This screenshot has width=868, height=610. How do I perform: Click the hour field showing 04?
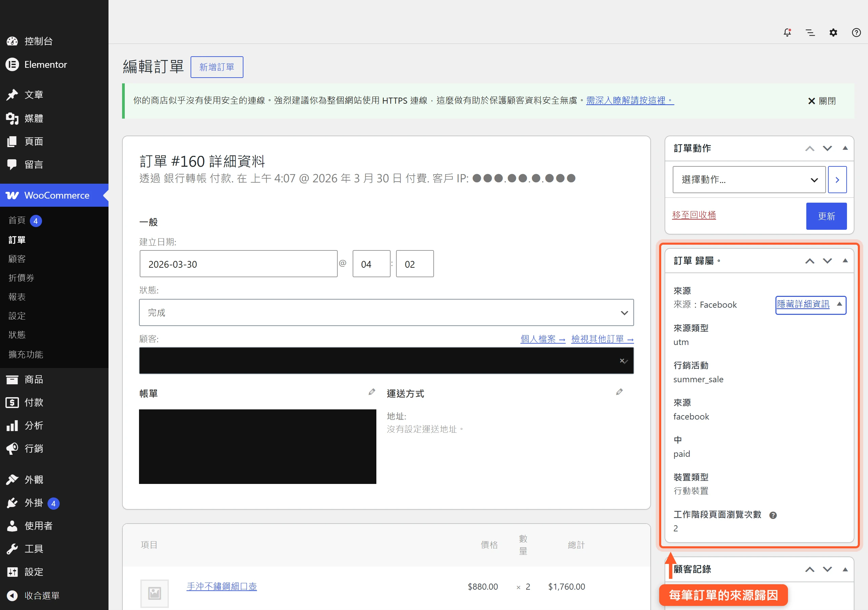pos(371,264)
